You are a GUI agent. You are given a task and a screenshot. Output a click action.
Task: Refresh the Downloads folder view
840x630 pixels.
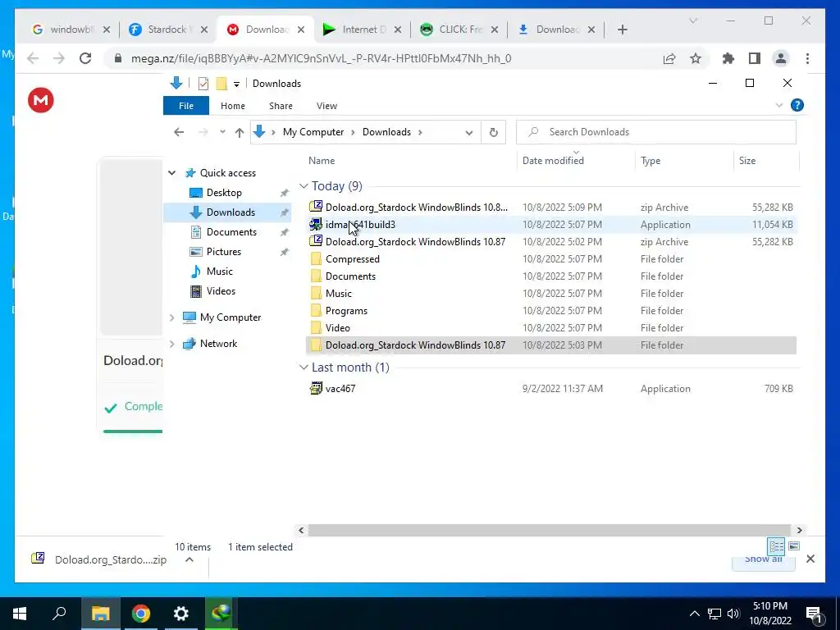pos(493,132)
